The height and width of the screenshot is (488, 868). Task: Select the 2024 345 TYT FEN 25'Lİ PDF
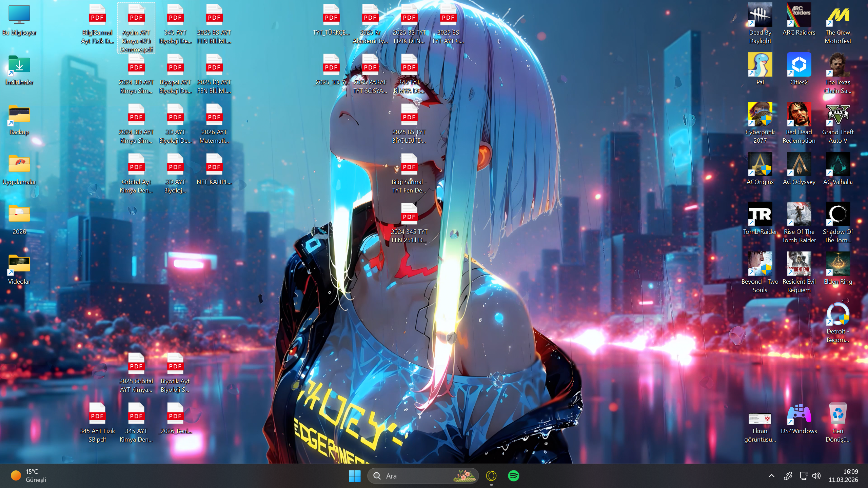point(409,223)
